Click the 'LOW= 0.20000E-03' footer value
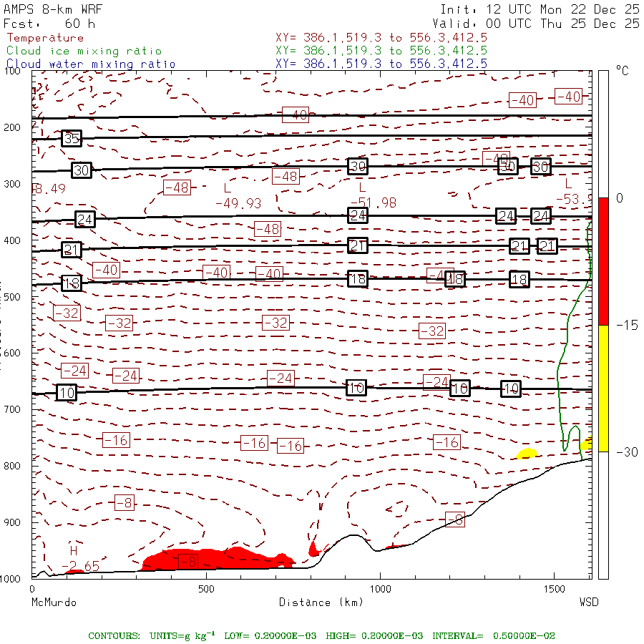 click(x=270, y=636)
